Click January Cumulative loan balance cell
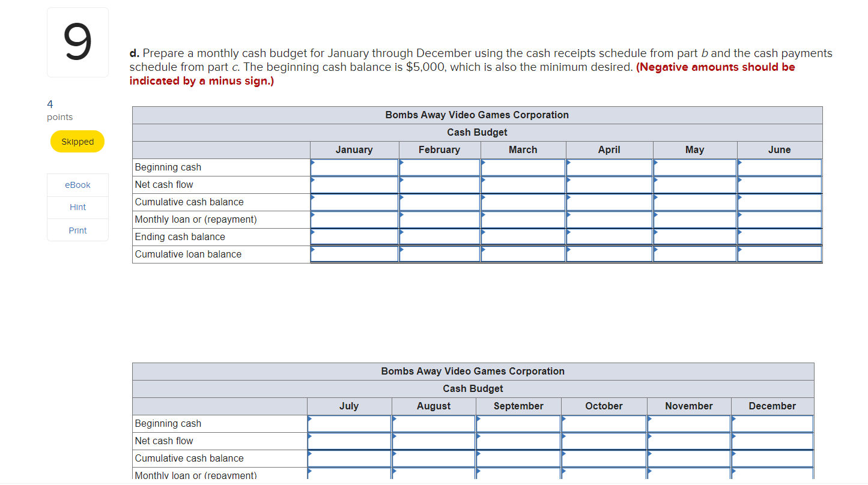The height and width of the screenshot is (485, 868). pyautogui.click(x=354, y=255)
